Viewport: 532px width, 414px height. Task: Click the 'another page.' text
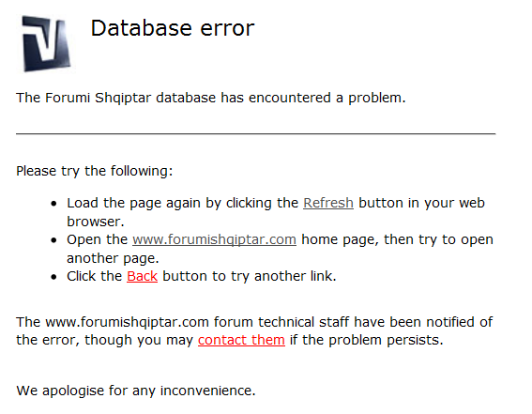(113, 258)
